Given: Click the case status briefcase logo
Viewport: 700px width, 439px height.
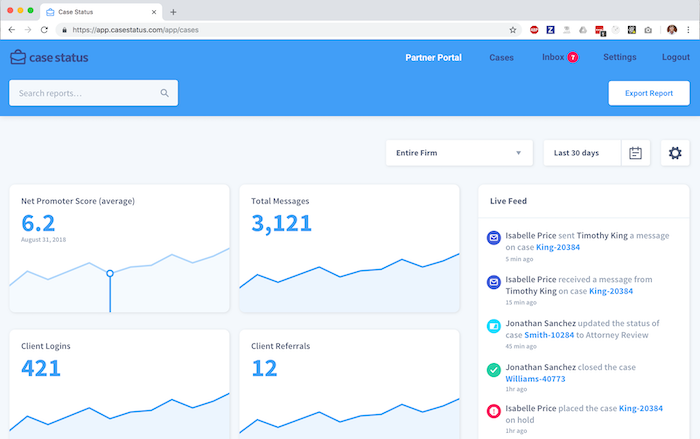Looking at the screenshot, I should coord(18,57).
